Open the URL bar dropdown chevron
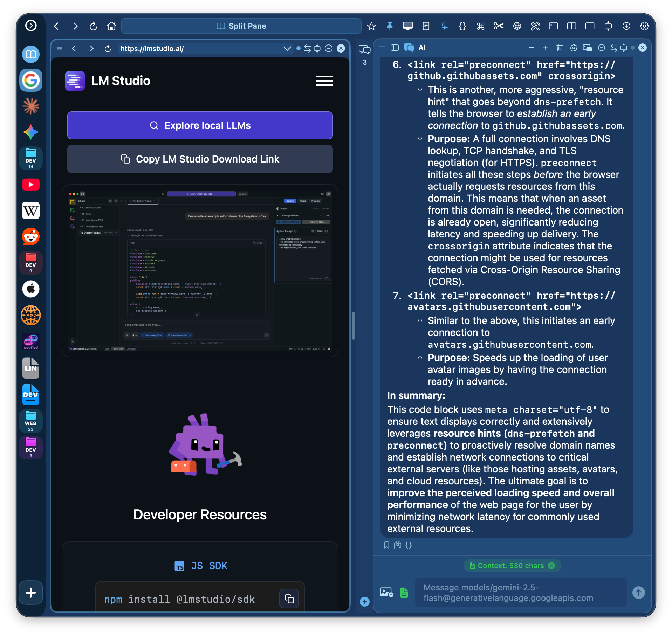672x636 pixels. tap(287, 49)
